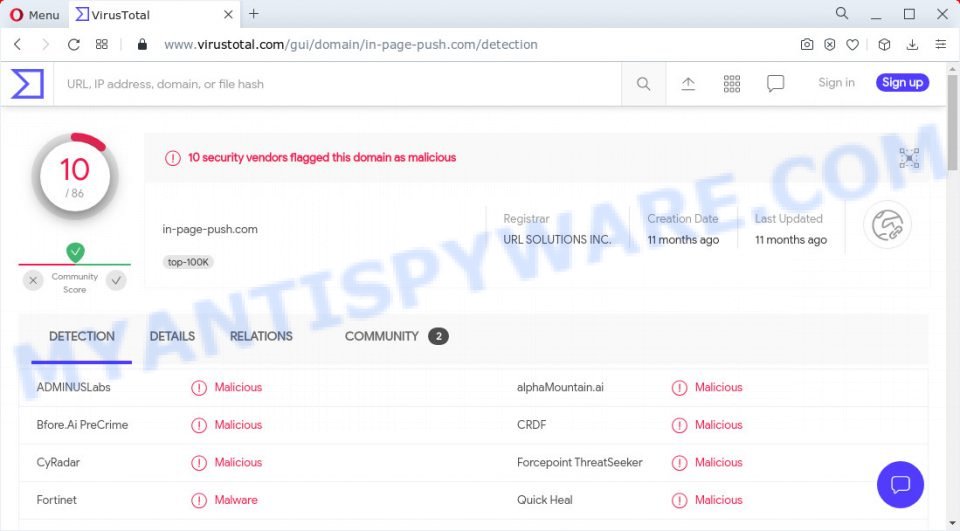This screenshot has width=960, height=531.
Task: Open browser downloads
Action: click(x=912, y=44)
